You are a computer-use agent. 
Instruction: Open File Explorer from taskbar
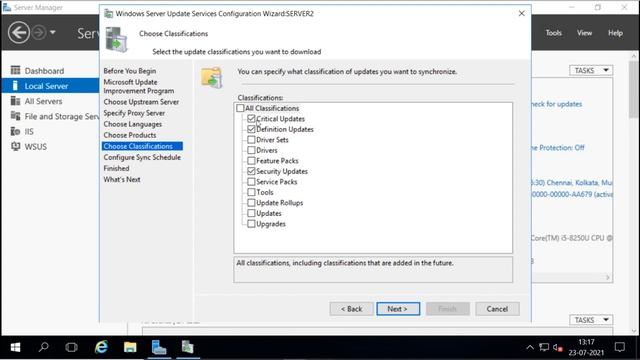(x=130, y=347)
